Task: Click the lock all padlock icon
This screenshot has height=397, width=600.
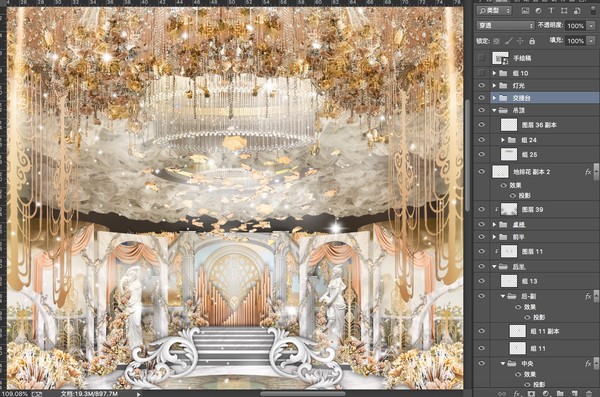Action: click(532, 41)
